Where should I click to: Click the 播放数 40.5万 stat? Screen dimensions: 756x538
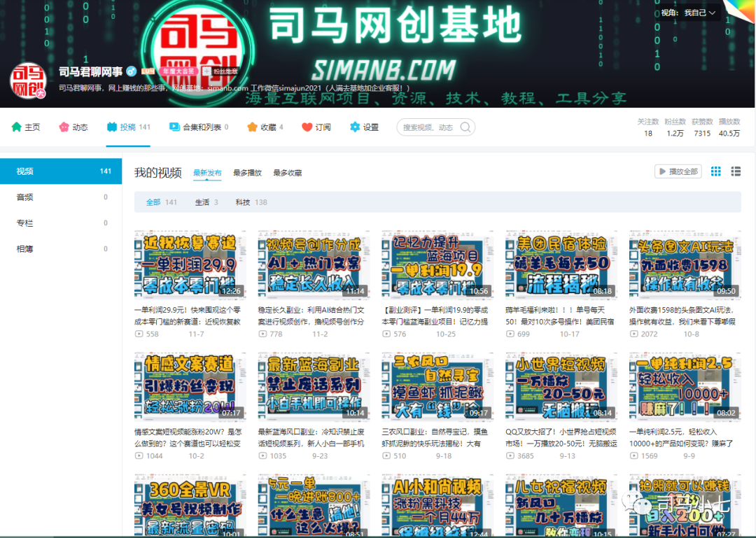pos(729,128)
